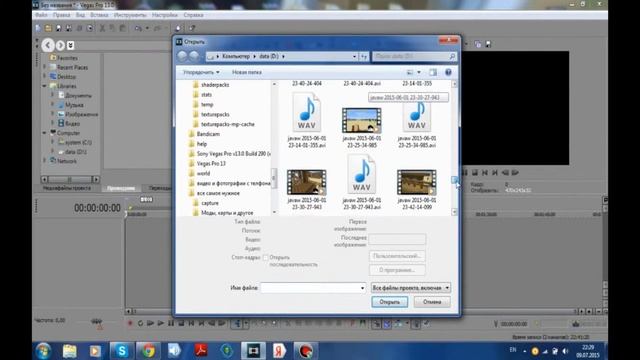Open Yandex browser from the taskbar
The width and height of the screenshot is (640, 360).
[x=279, y=351]
